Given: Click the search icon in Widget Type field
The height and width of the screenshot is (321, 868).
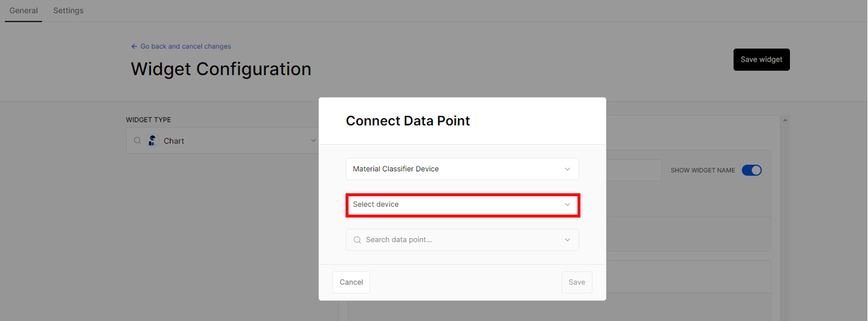Looking at the screenshot, I should (137, 141).
